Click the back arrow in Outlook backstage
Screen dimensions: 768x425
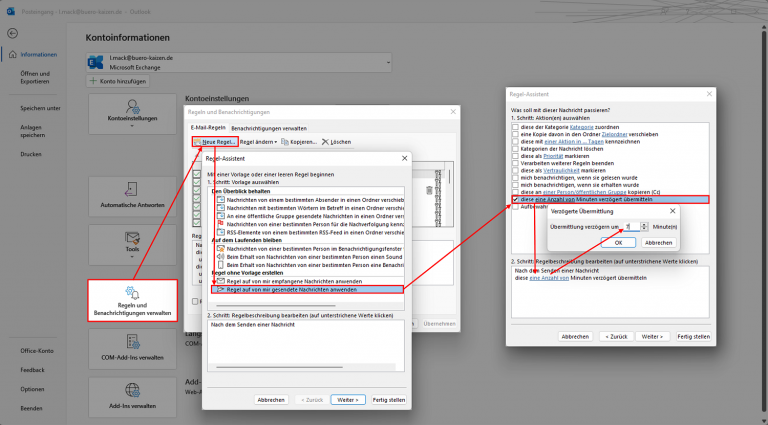pos(11,33)
